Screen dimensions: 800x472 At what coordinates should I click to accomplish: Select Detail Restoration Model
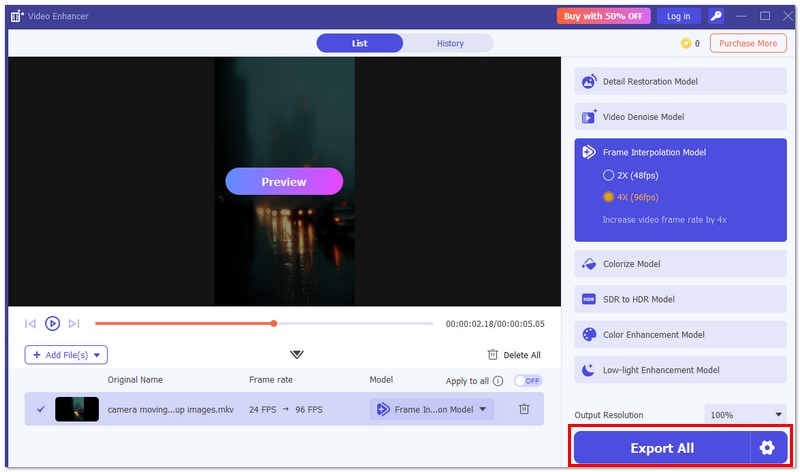click(680, 81)
